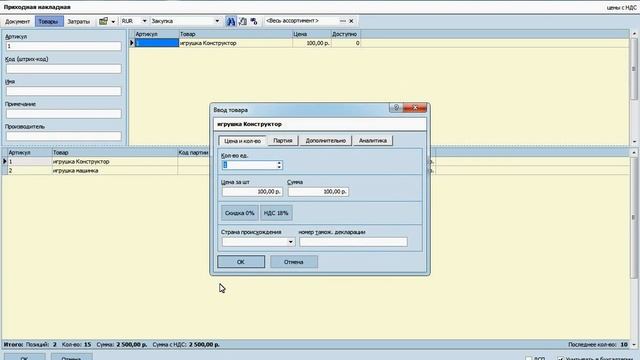This screenshot has height=360, width=640.
Task: Click the ellipsis button in assortment filter
Action: tap(342, 21)
